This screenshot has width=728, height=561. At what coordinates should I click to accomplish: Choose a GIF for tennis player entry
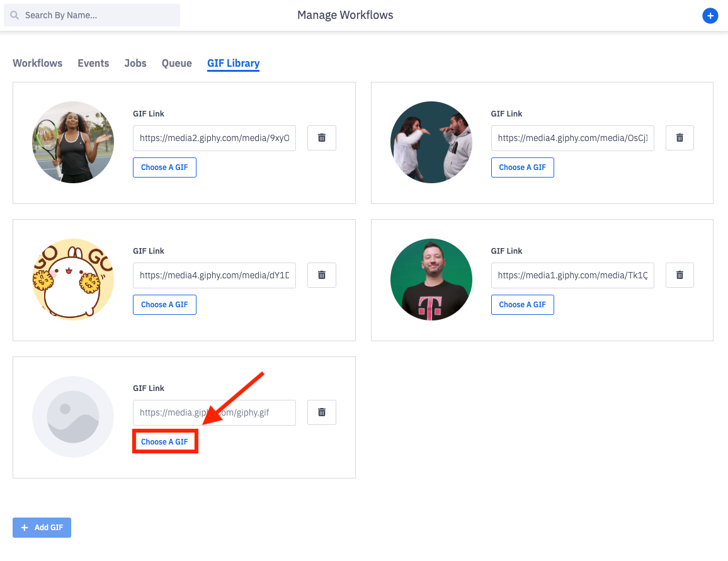[164, 167]
